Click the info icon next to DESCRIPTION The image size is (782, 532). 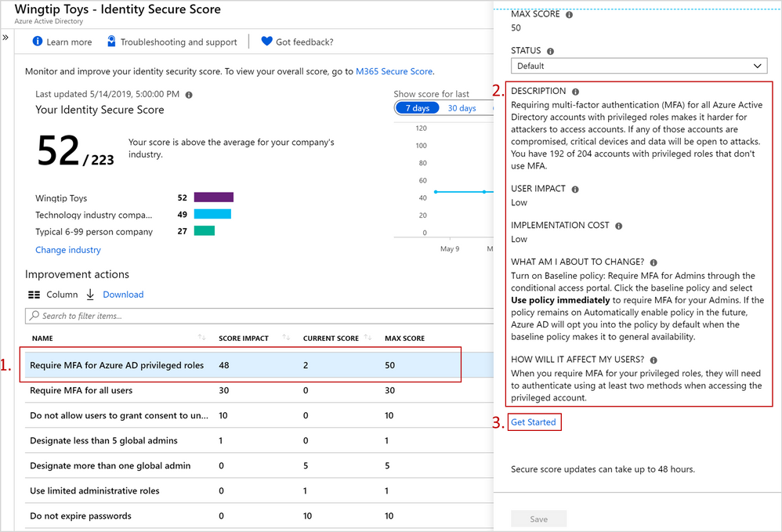click(x=575, y=92)
